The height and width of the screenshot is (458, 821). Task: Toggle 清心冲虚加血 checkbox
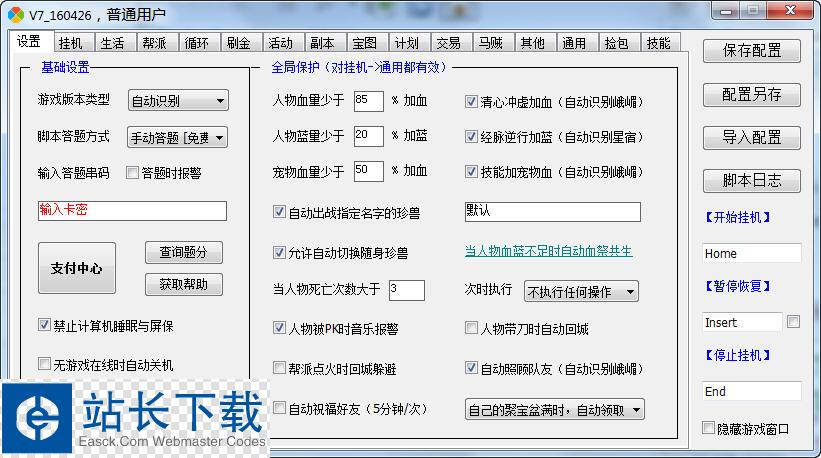(x=471, y=102)
